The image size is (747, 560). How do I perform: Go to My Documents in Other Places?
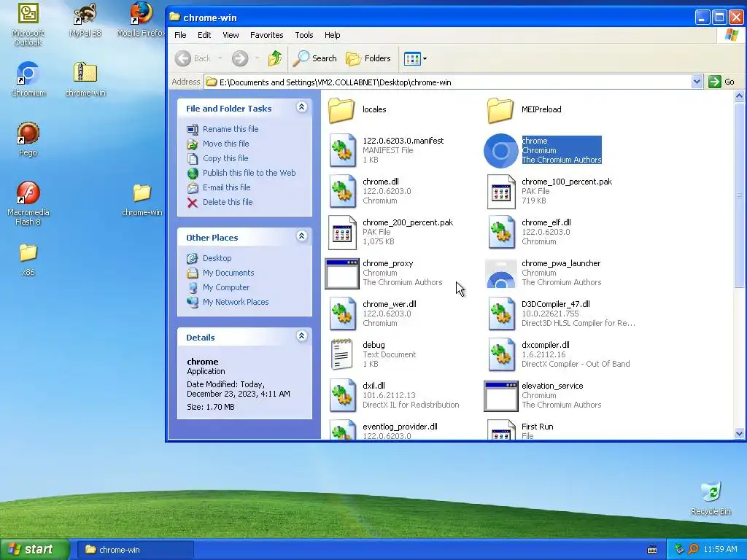228,273
